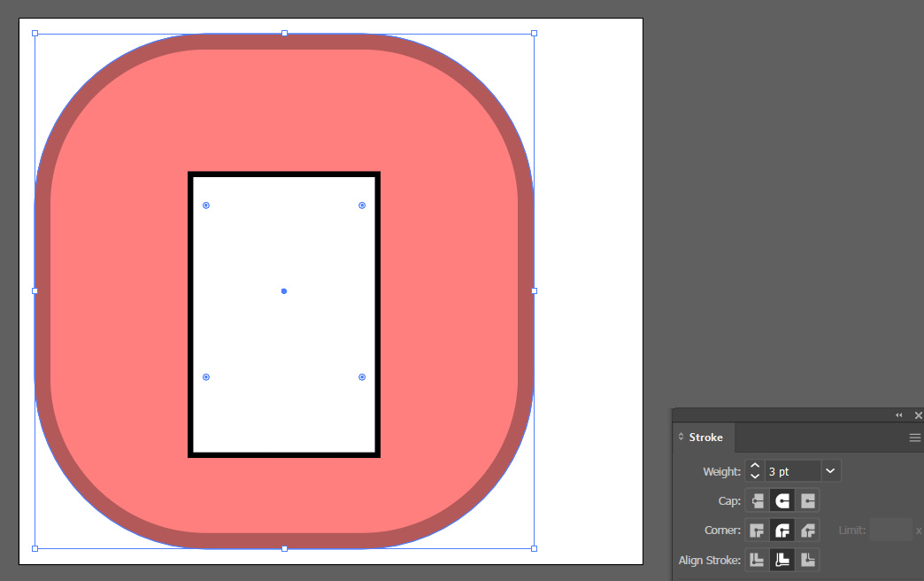924x581 pixels.
Task: Click the top-left bounding box handle
Action: (35, 34)
